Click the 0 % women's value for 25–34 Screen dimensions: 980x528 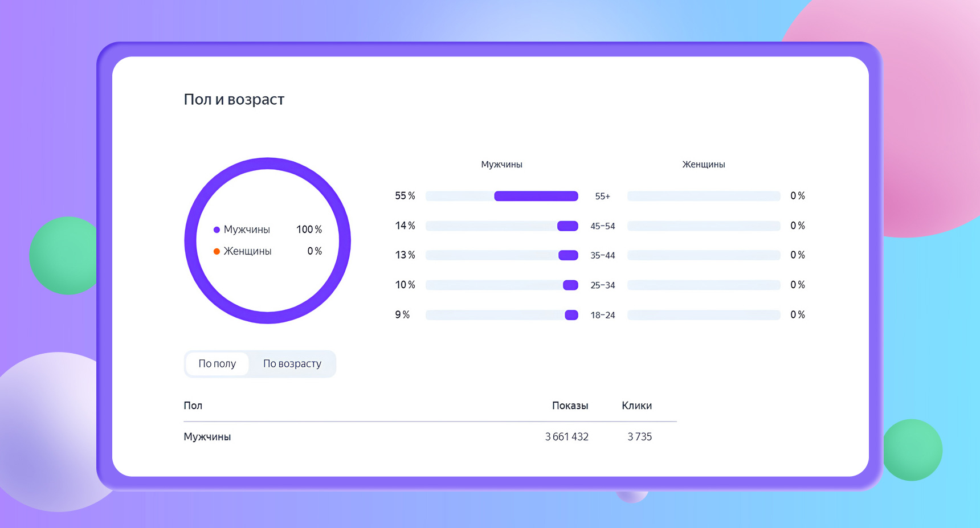point(798,285)
